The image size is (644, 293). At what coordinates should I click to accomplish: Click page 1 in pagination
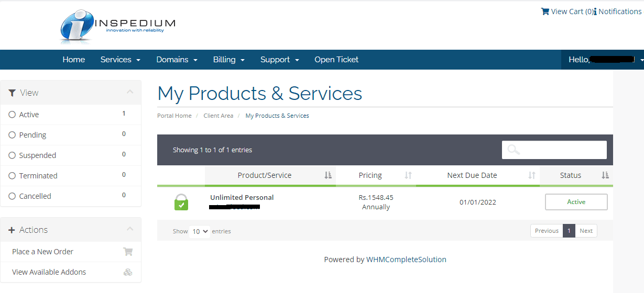pyautogui.click(x=569, y=231)
